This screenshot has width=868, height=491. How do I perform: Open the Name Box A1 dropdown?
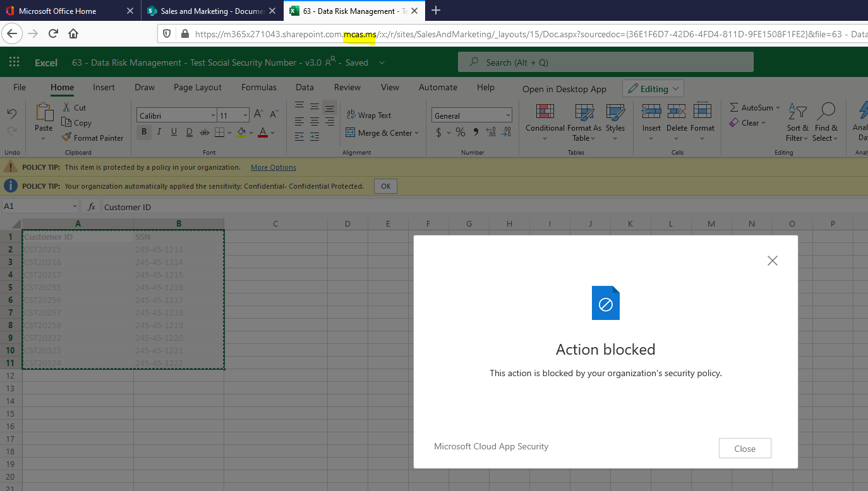75,206
